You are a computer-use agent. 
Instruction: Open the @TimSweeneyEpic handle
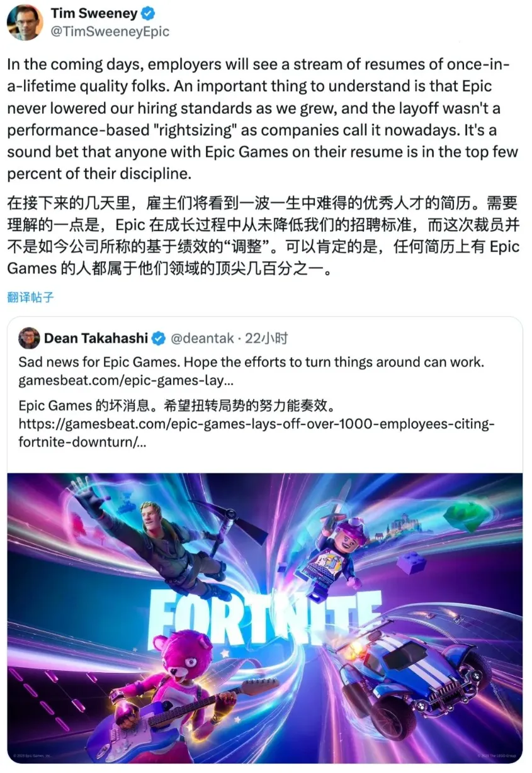110,31
